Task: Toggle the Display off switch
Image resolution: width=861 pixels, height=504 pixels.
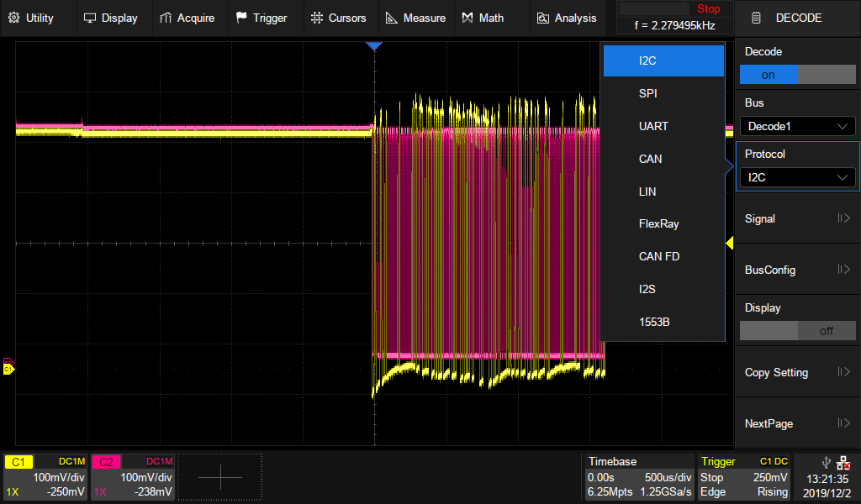Action: pyautogui.click(x=797, y=331)
